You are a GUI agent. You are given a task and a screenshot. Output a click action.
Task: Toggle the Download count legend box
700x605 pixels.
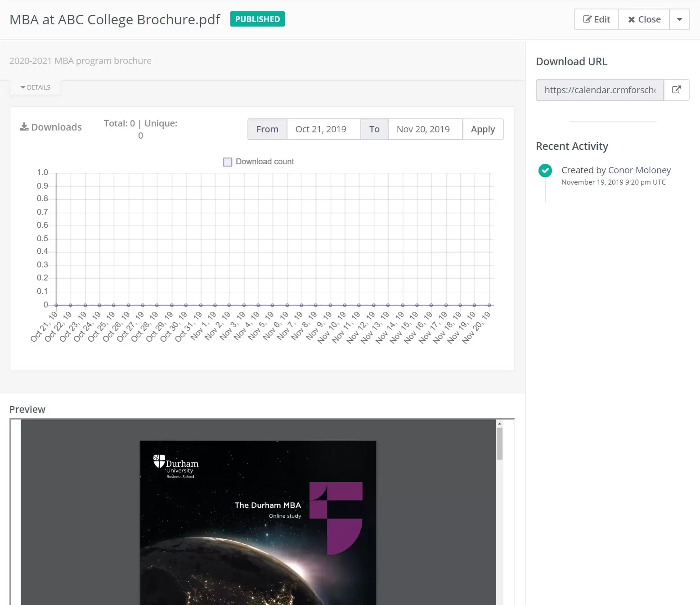(228, 162)
